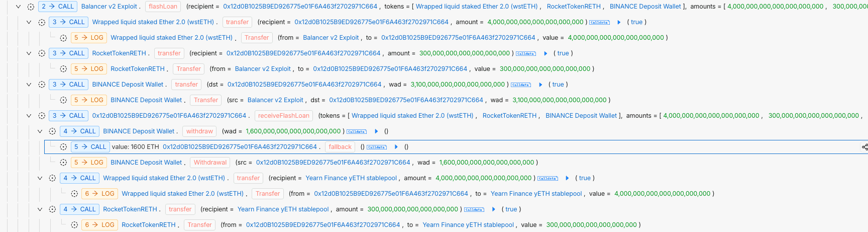This screenshot has height=232, width=868.
Task: Click the blue return arrow on the fallback row
Action: [x=396, y=147]
